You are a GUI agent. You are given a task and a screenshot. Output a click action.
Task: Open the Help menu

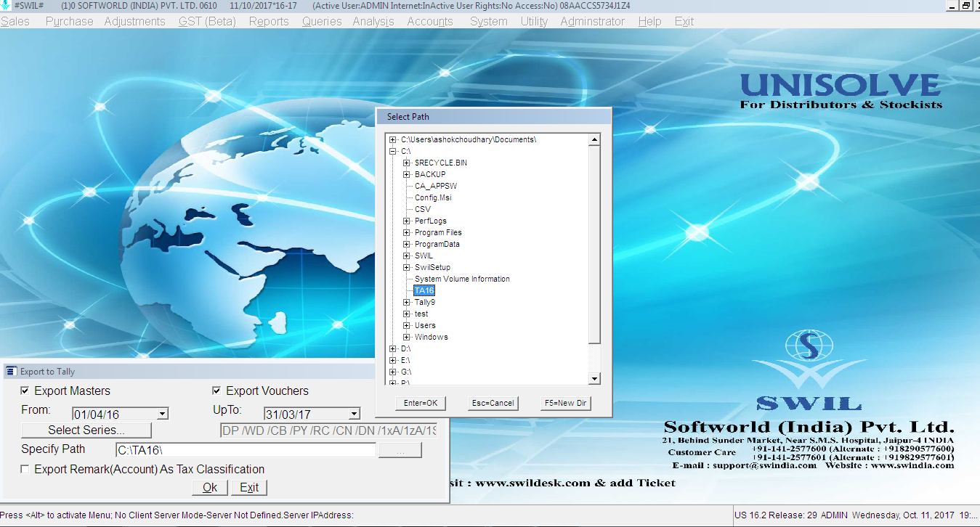[649, 21]
